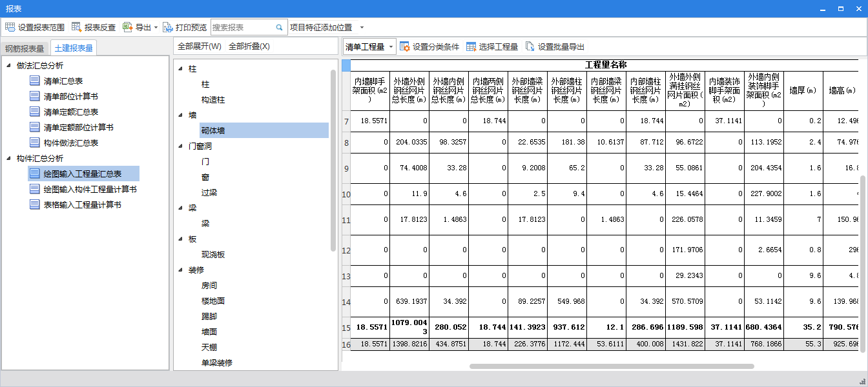Select the 清单部位计算书 report icon

click(x=35, y=96)
